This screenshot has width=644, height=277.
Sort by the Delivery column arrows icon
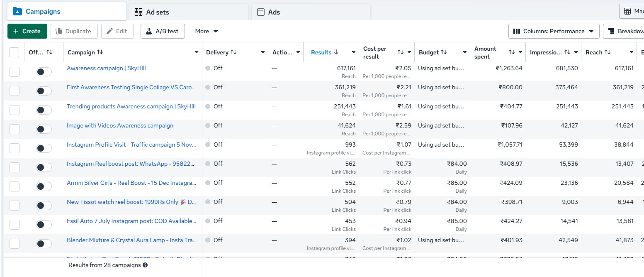[233, 52]
